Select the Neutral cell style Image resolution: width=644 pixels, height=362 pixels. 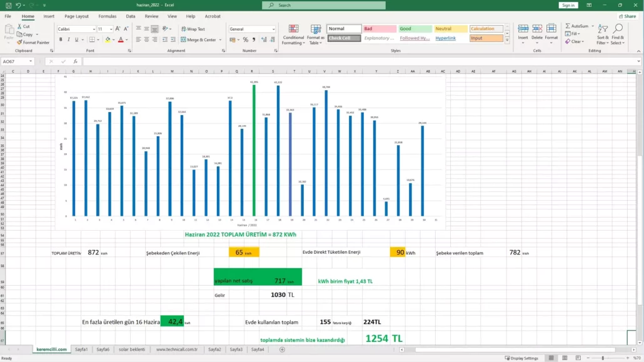pos(451,29)
